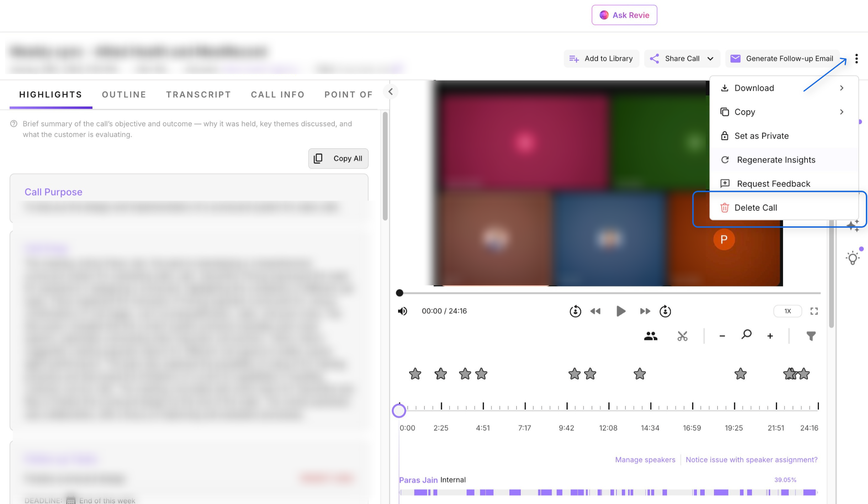868x504 pixels.
Task: Click the Copy All button
Action: click(338, 159)
